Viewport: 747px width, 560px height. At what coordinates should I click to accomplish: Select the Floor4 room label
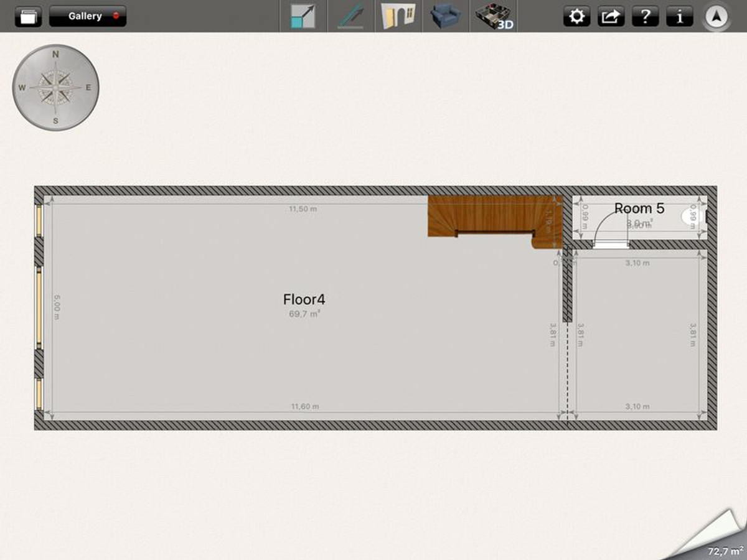[304, 300]
